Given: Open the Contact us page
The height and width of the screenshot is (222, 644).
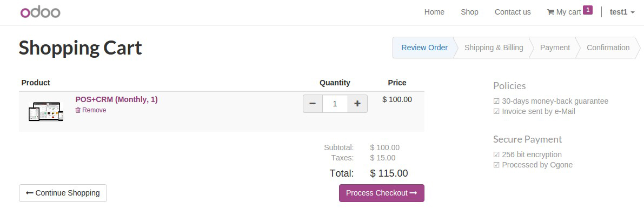Looking at the screenshot, I should point(513,12).
